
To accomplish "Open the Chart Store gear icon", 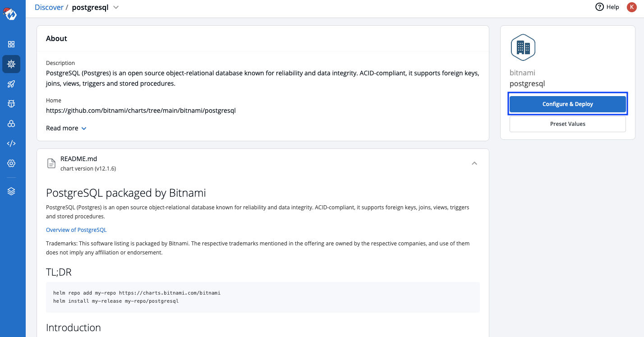I will click(11, 64).
